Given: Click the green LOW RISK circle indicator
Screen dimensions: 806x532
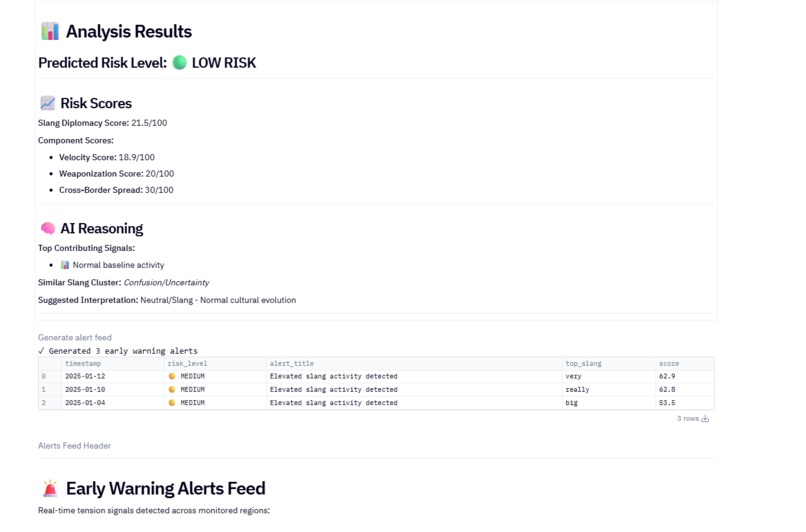Looking at the screenshot, I should pos(179,63).
